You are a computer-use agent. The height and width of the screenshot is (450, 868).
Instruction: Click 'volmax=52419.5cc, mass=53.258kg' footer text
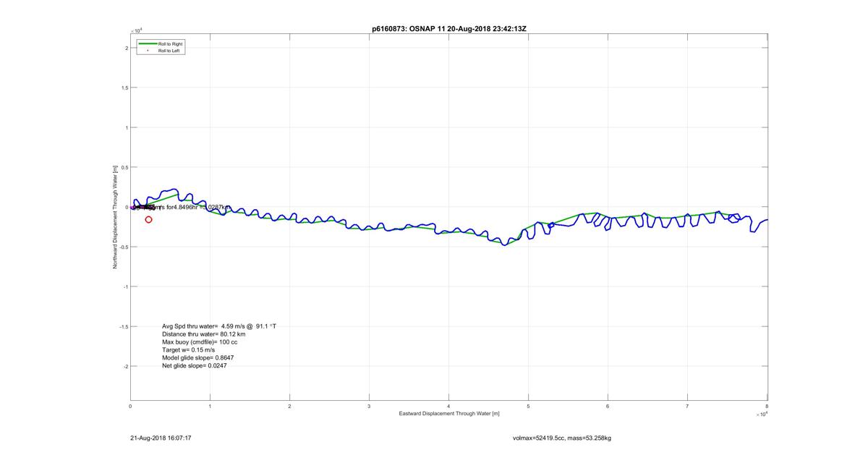pos(561,438)
